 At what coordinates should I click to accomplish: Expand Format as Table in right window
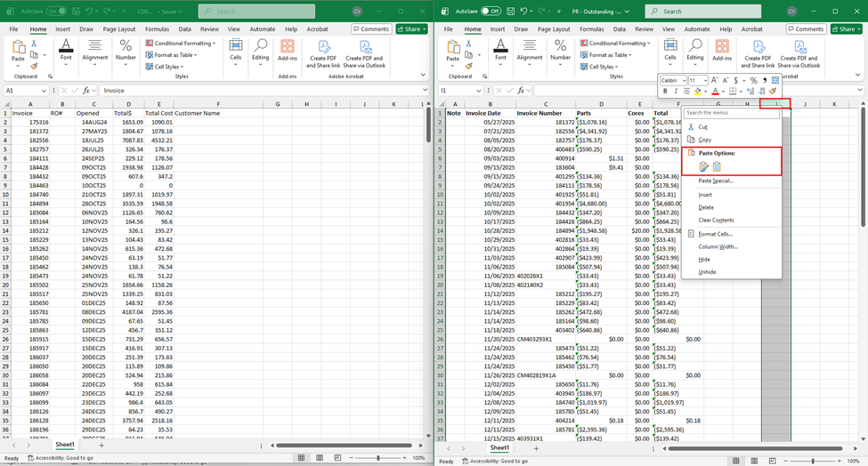pyautogui.click(x=606, y=55)
